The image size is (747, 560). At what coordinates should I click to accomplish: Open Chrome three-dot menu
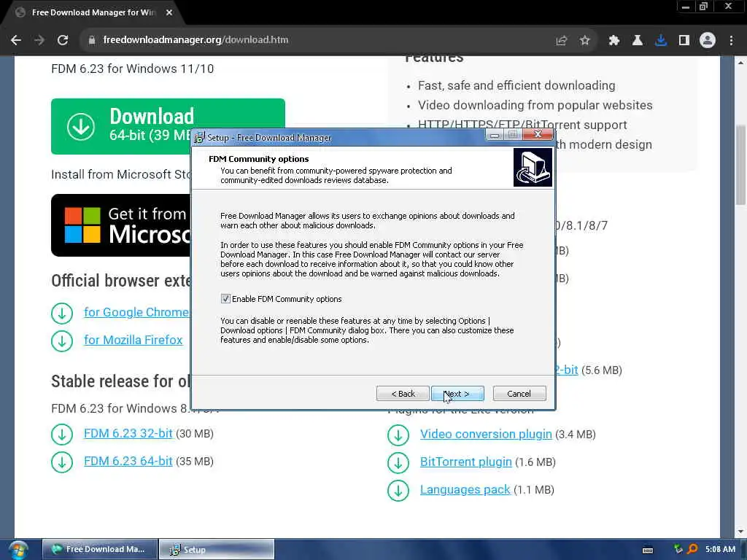pos(731,41)
